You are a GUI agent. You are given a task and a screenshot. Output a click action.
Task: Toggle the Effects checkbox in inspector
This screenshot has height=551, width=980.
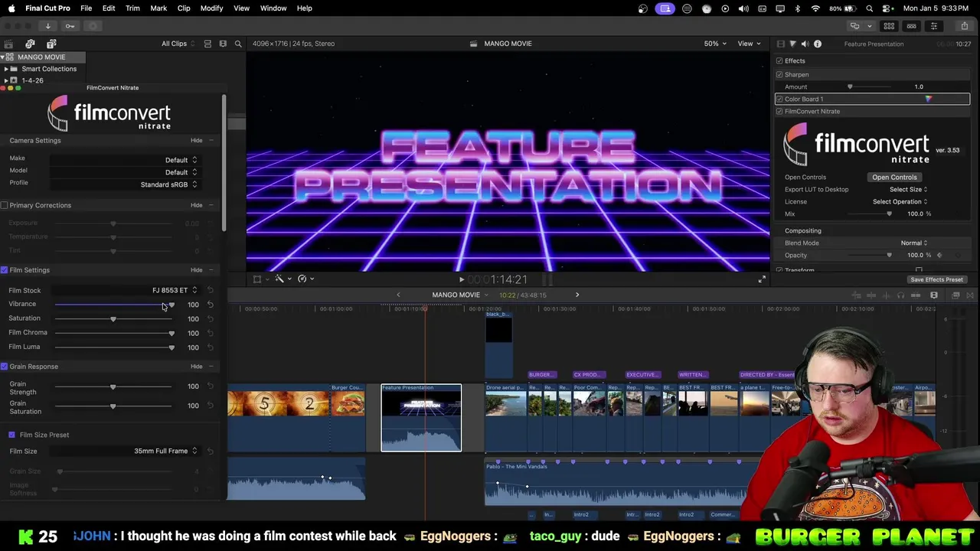pos(779,60)
